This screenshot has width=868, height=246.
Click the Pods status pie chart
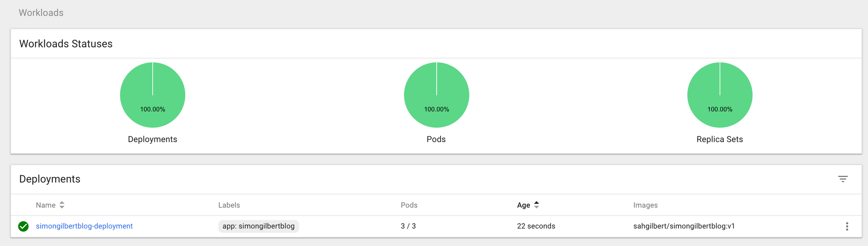pos(437,95)
